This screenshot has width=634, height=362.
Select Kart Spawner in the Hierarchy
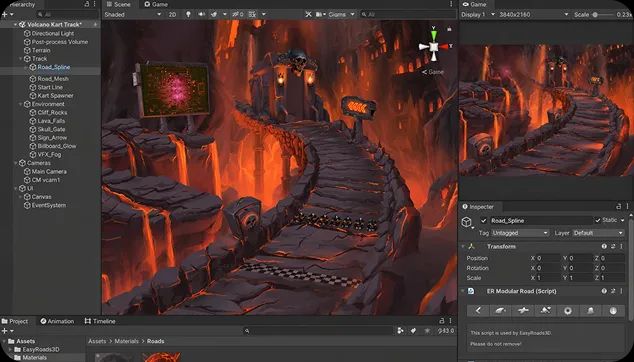(x=55, y=96)
